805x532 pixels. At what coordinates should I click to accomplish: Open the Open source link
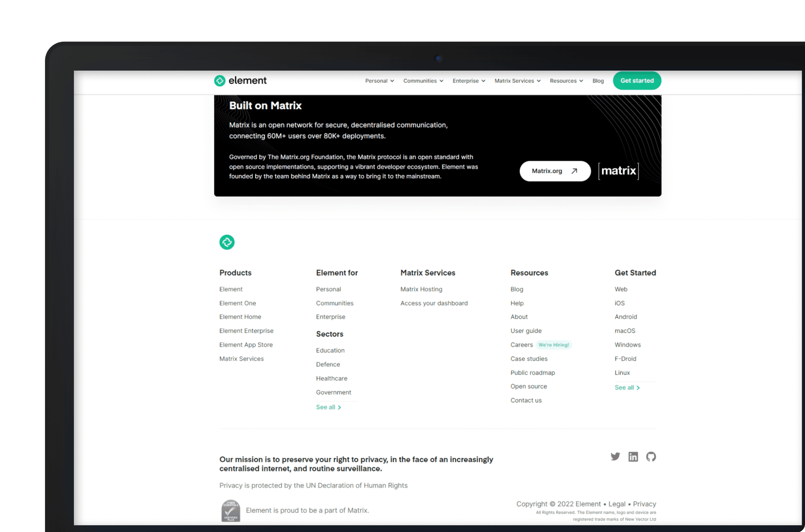pos(528,386)
